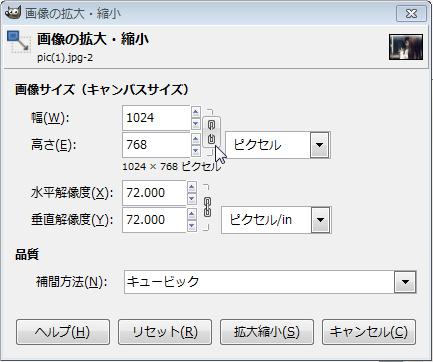Screen dimensions: 433x362
Task: Open the 補間方法 キュービック dropdown
Action: (270, 282)
